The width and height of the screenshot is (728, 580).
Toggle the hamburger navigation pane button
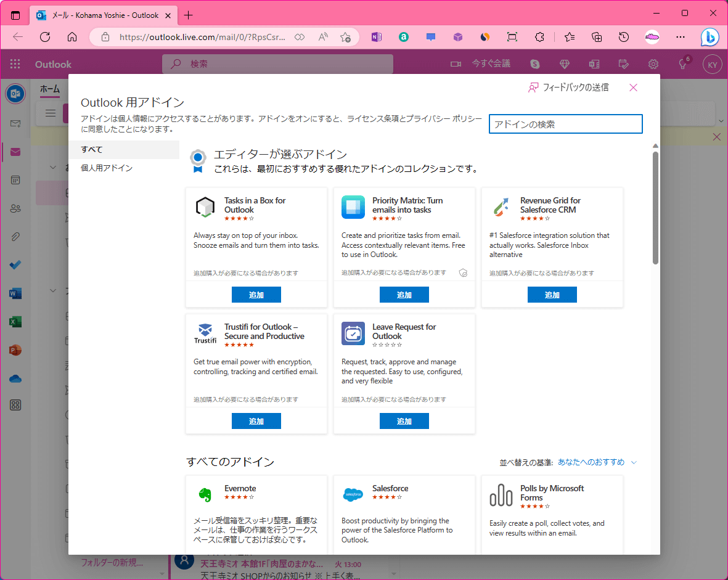point(51,113)
